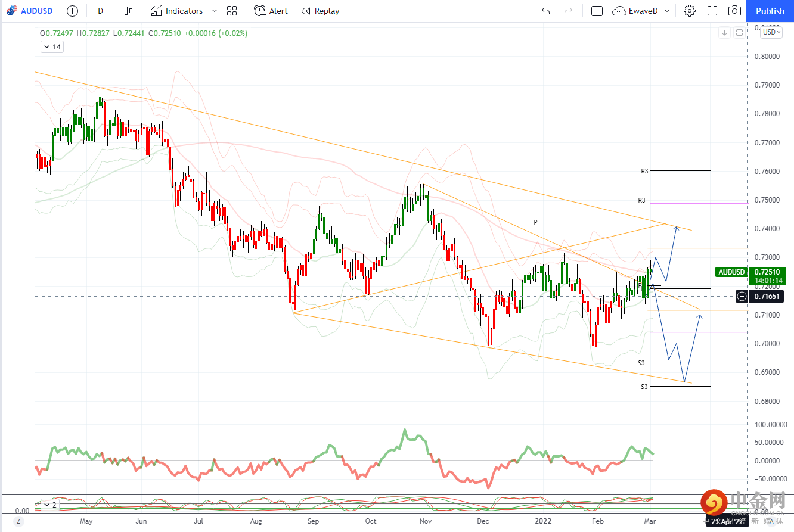Click the May label on the time axis
The width and height of the screenshot is (794, 532).
86,521
